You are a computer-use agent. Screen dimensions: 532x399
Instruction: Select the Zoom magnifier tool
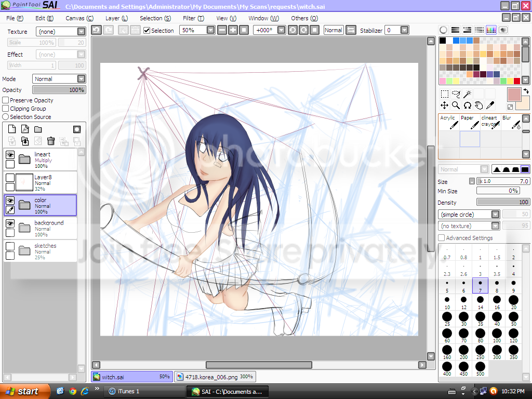(x=456, y=105)
